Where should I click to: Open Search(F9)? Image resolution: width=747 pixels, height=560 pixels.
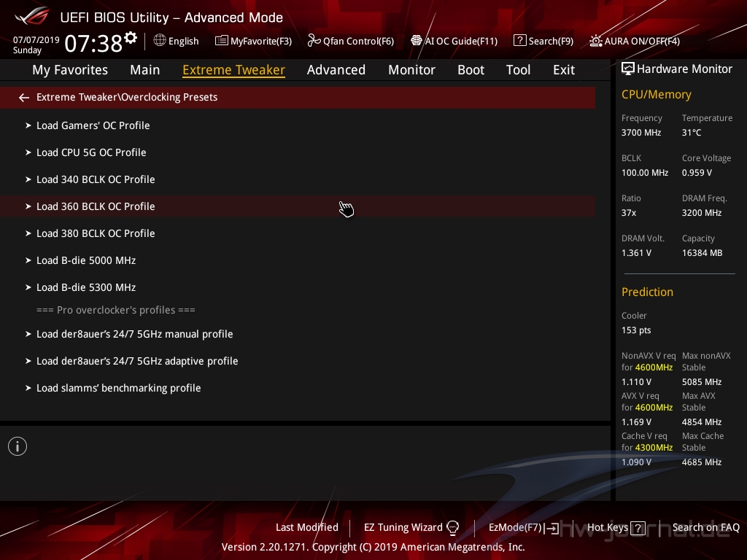point(551,42)
